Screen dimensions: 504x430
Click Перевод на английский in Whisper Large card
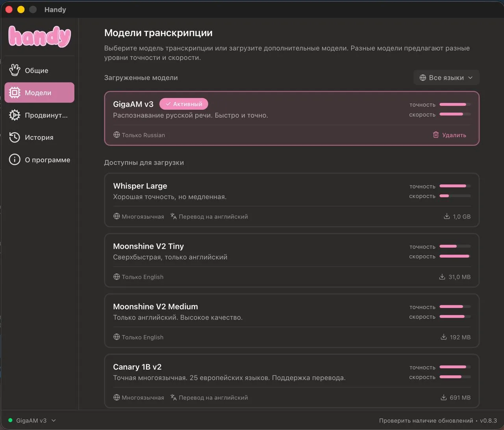(213, 216)
